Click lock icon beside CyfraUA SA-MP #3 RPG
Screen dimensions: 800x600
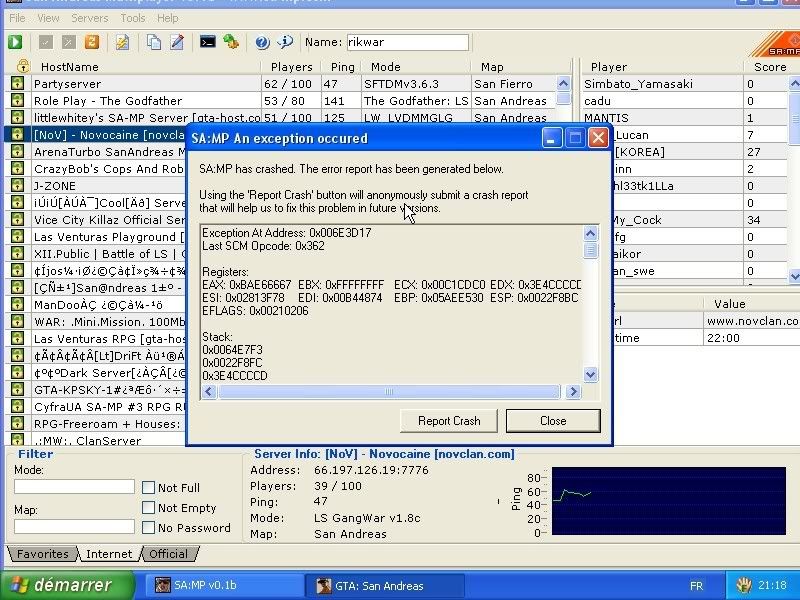click(x=17, y=407)
